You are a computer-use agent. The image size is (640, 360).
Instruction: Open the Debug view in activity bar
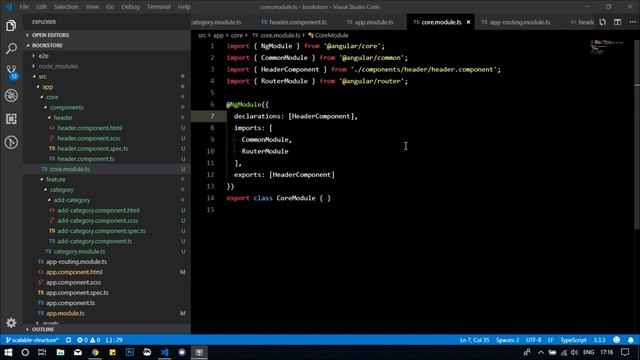[x=11, y=96]
